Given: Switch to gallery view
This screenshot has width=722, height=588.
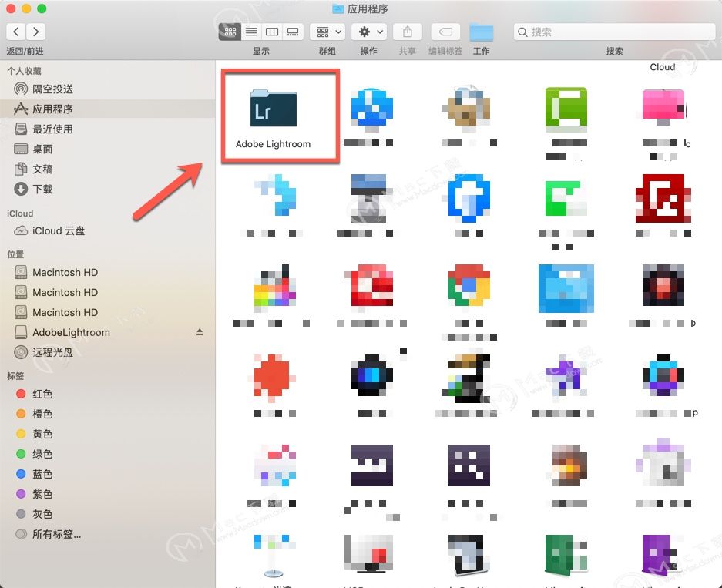Looking at the screenshot, I should pos(293,32).
